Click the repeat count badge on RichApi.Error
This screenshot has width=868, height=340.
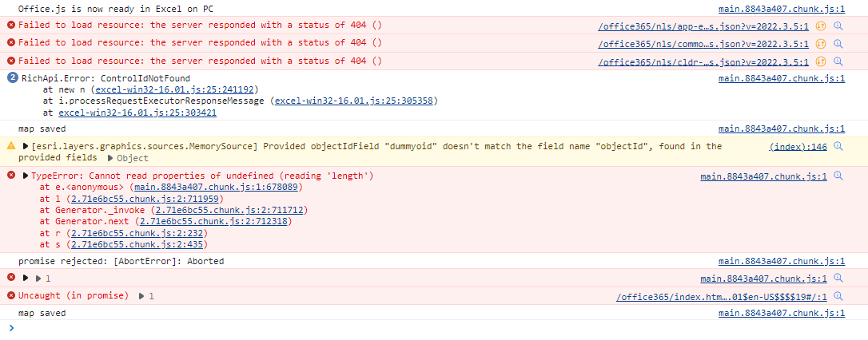click(x=12, y=78)
